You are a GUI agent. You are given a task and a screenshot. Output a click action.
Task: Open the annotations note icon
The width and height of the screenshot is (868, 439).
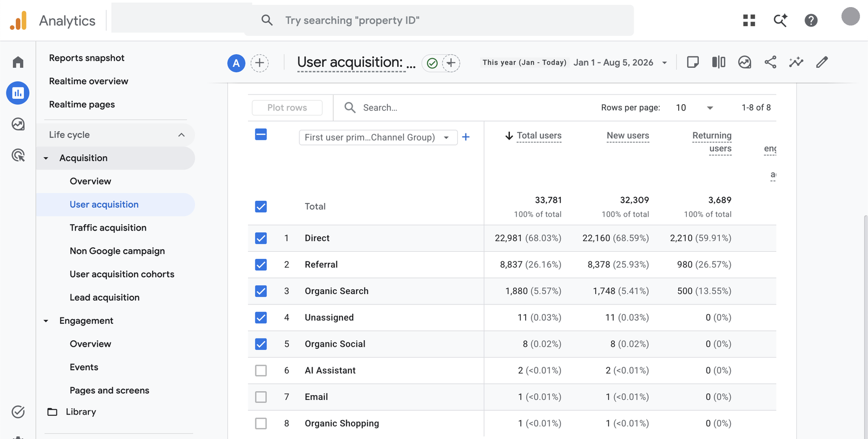point(693,62)
